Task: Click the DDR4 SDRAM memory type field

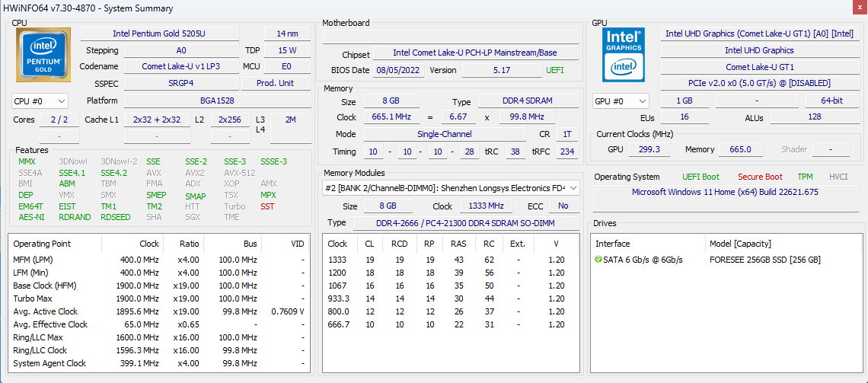Action: (x=528, y=101)
